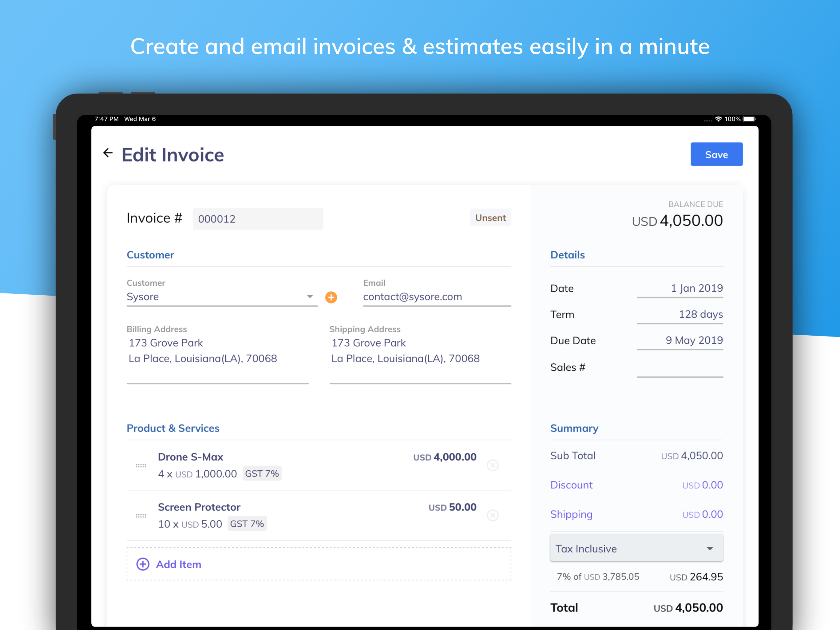The height and width of the screenshot is (630, 840).
Task: Click the Wi-Fi icon in status bar
Action: tap(718, 119)
